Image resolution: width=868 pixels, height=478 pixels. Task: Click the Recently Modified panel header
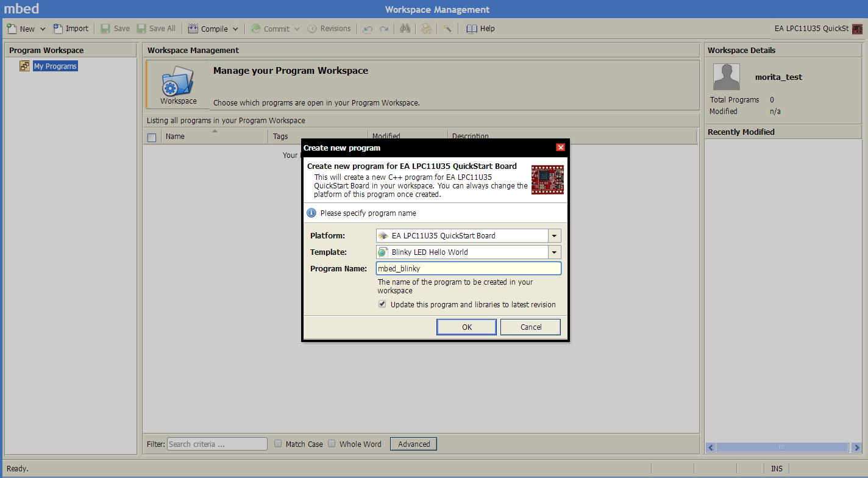pos(783,132)
